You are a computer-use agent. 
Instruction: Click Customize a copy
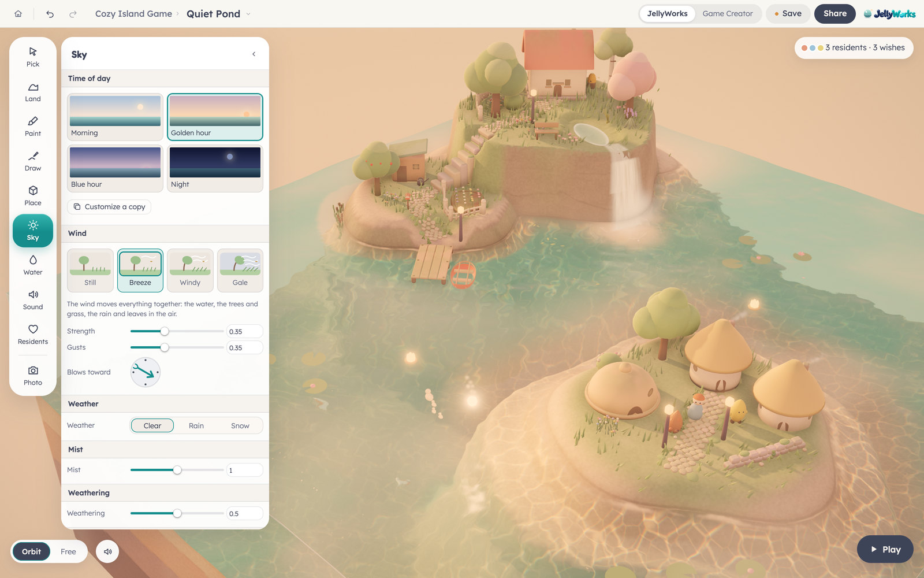pyautogui.click(x=109, y=207)
